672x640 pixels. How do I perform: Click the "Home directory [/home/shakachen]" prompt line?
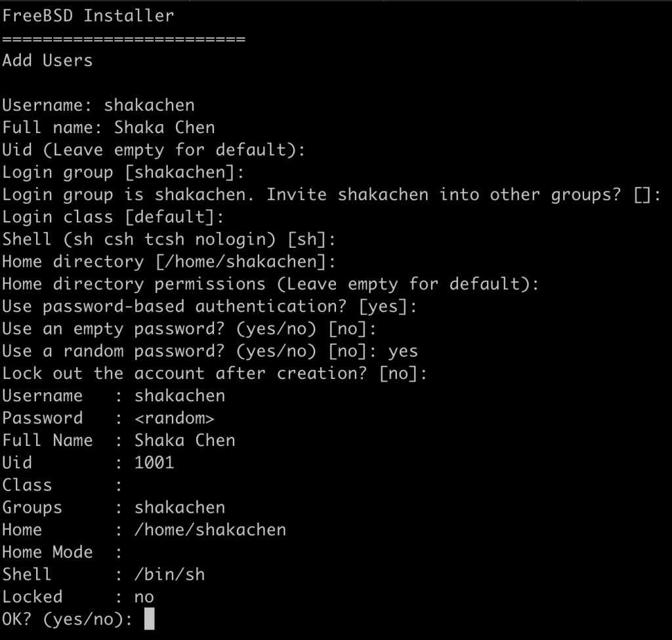point(169,262)
